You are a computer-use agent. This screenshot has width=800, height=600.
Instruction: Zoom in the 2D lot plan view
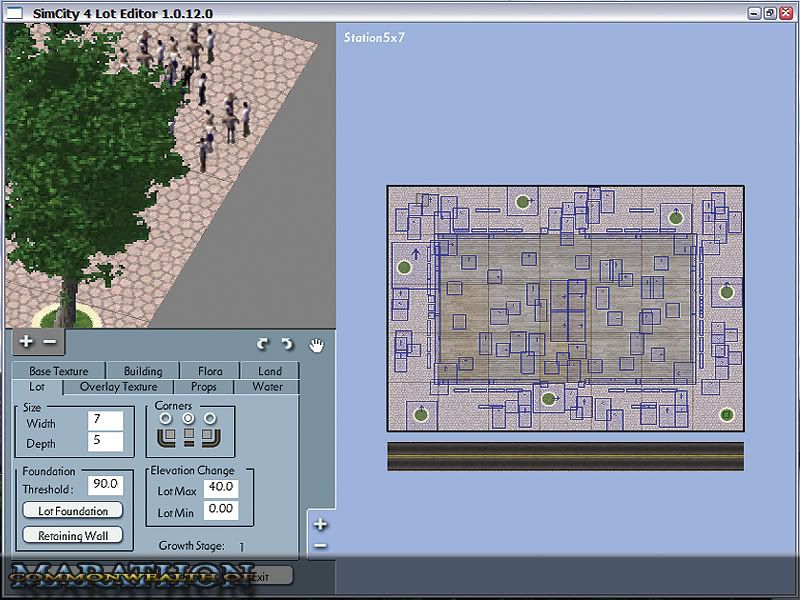(320, 524)
